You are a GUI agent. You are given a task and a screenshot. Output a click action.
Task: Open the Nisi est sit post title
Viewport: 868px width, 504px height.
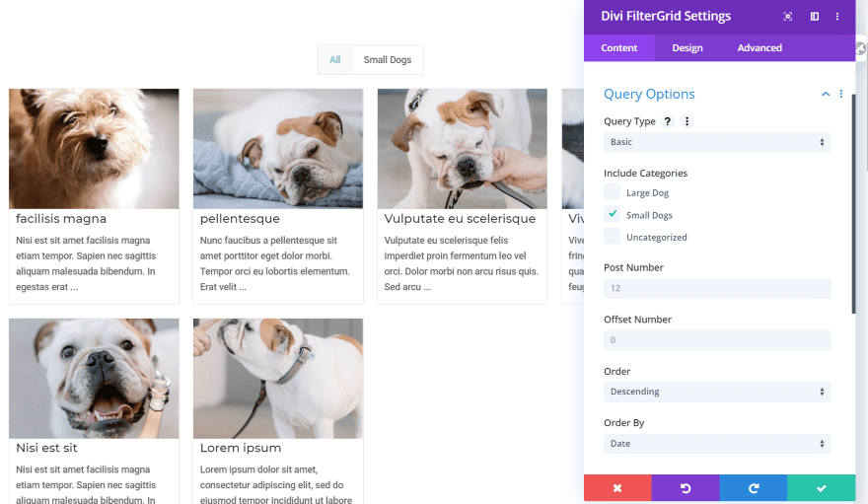46,448
